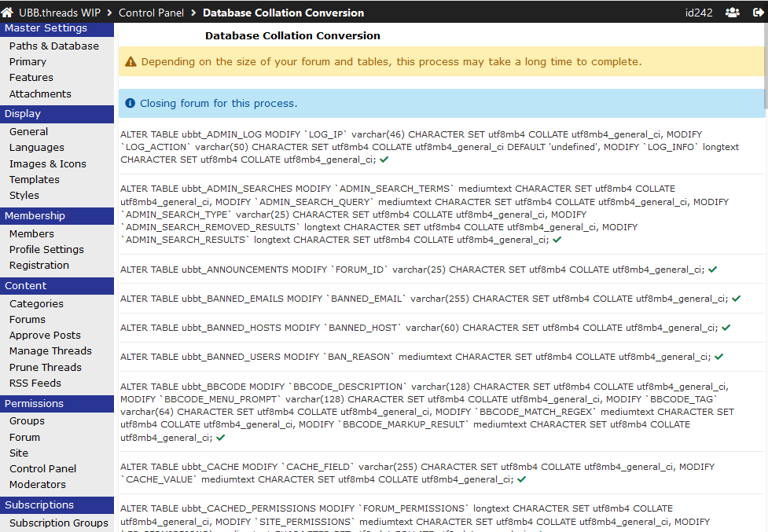Click the Membership section header
The width and height of the screenshot is (768, 532).
pos(57,216)
